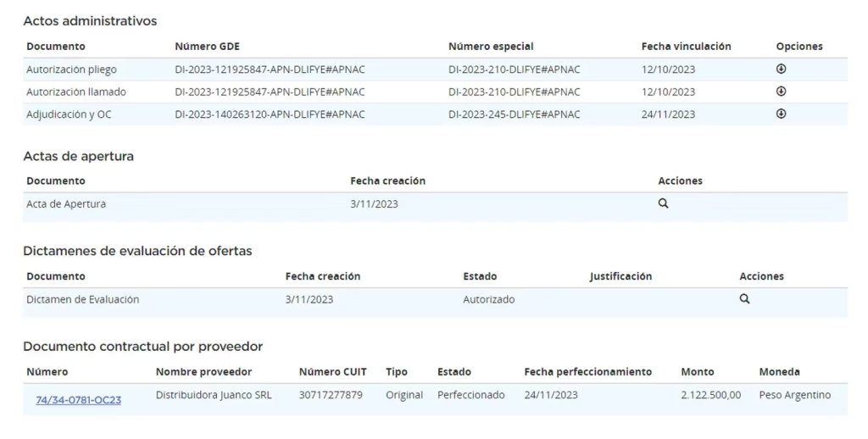Download the Autorización llamado document

click(x=781, y=92)
